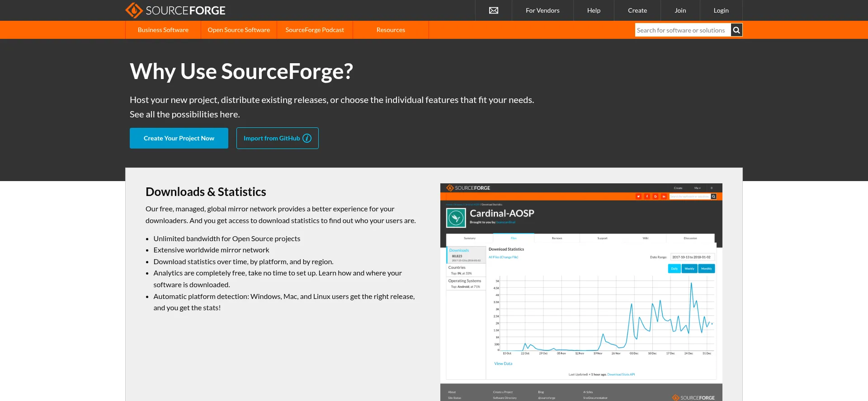Open the SourceForge Podcast nav item
Viewport: 868px width, 401px height.
315,30
